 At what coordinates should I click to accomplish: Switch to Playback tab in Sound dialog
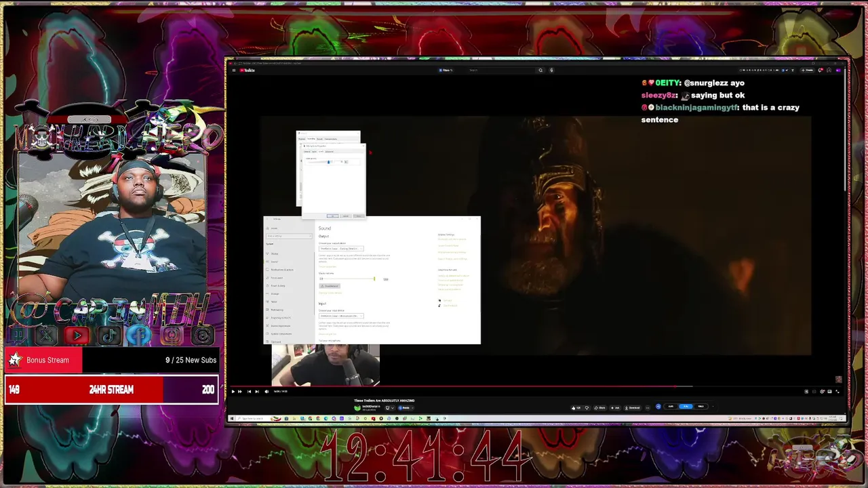[302, 139]
